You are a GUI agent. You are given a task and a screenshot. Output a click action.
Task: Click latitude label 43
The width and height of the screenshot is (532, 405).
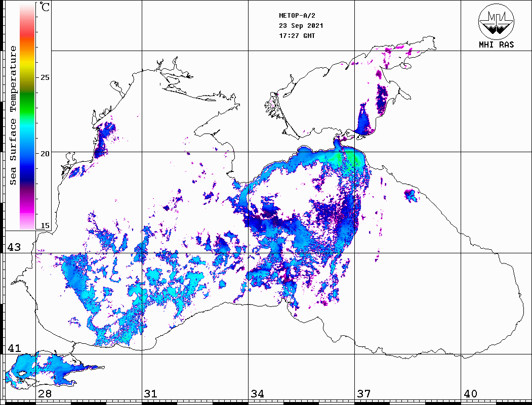tap(14, 247)
